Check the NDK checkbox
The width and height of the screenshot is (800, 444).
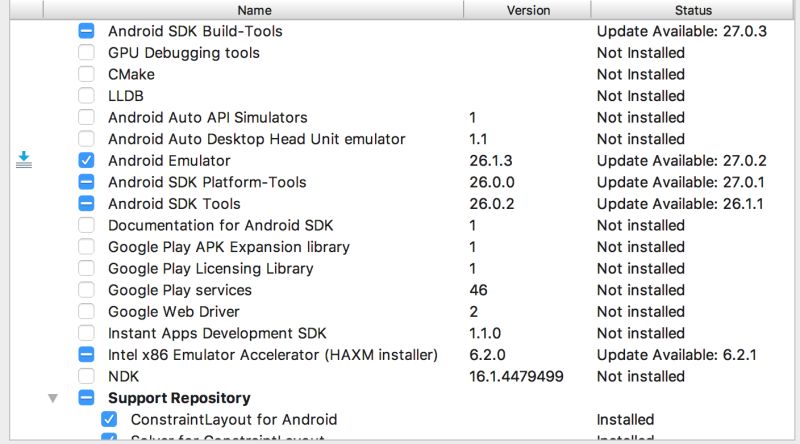(x=86, y=376)
